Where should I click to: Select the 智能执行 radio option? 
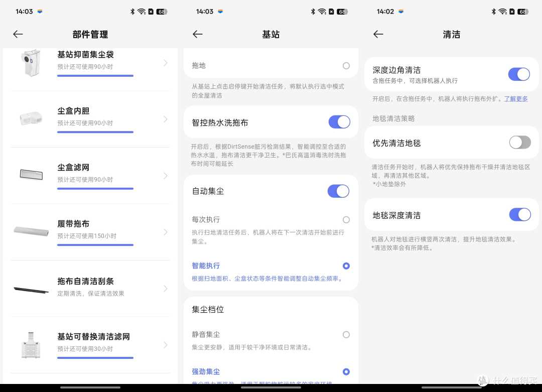(x=346, y=266)
